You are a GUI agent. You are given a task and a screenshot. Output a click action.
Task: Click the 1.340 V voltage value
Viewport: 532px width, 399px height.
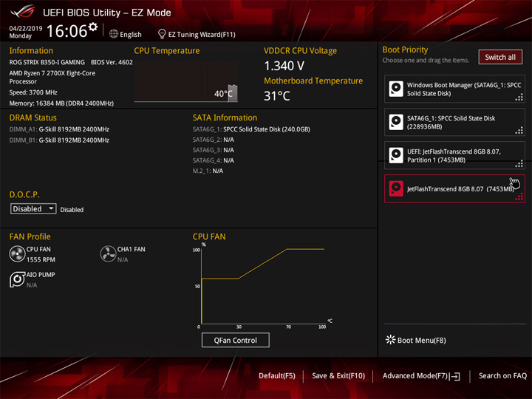pyautogui.click(x=284, y=66)
